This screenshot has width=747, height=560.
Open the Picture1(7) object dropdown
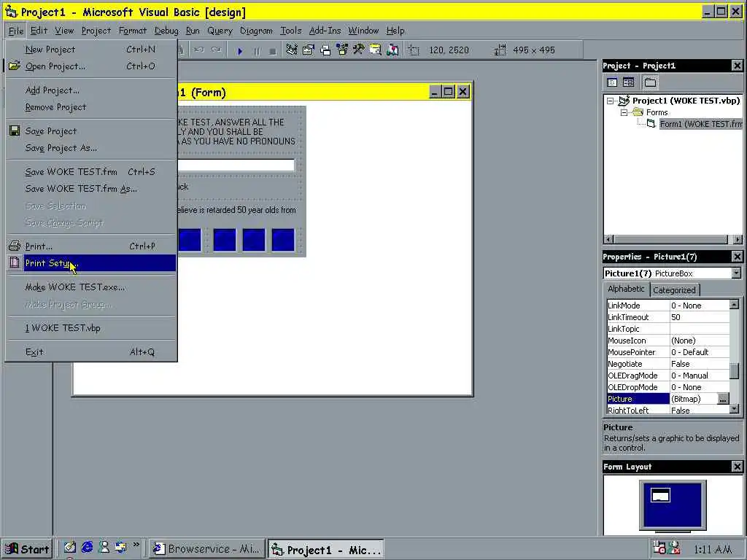coord(737,273)
